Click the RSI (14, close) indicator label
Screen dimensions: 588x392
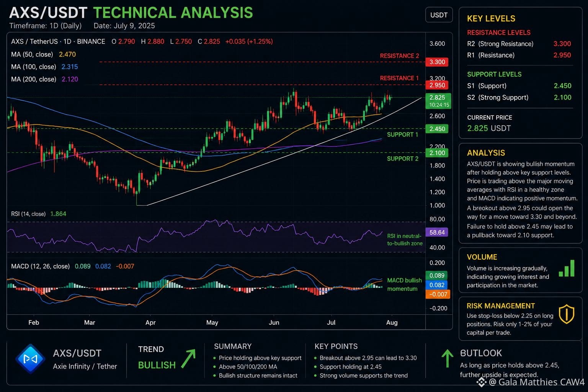click(28, 214)
